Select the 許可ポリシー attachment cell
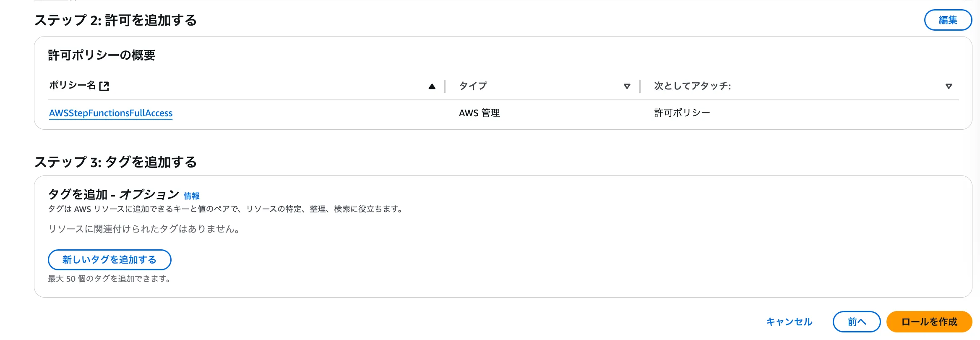This screenshot has width=980, height=340. click(682, 112)
